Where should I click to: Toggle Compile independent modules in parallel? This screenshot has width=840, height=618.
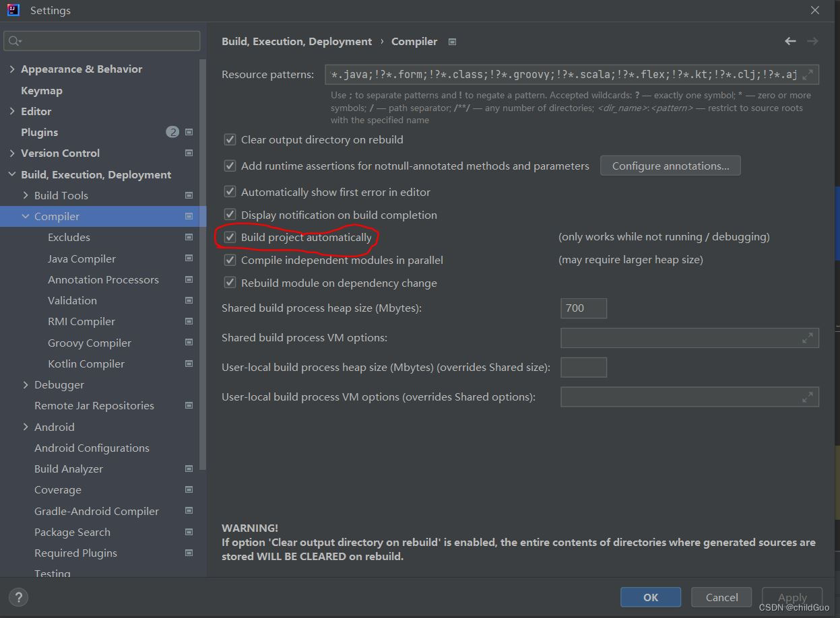pos(230,260)
